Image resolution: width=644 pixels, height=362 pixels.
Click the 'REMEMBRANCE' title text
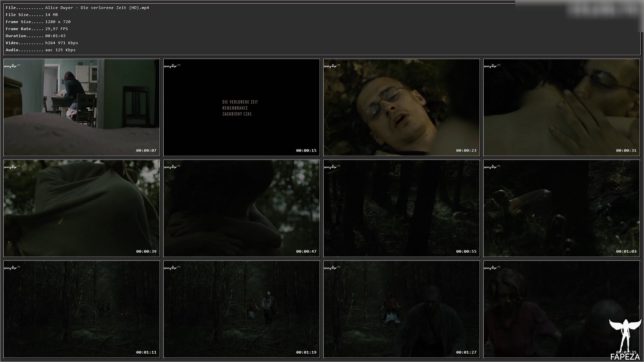click(x=235, y=108)
